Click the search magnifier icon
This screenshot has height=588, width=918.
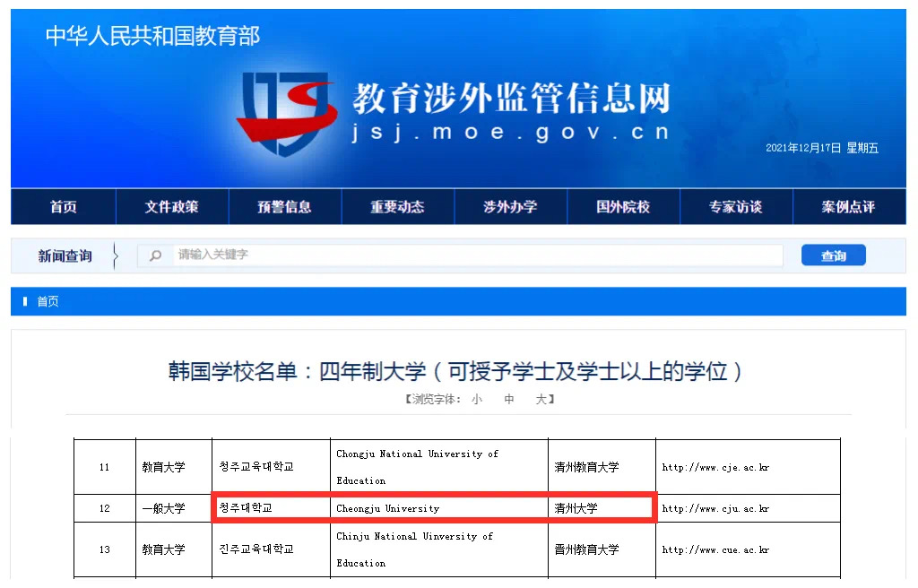coord(155,255)
